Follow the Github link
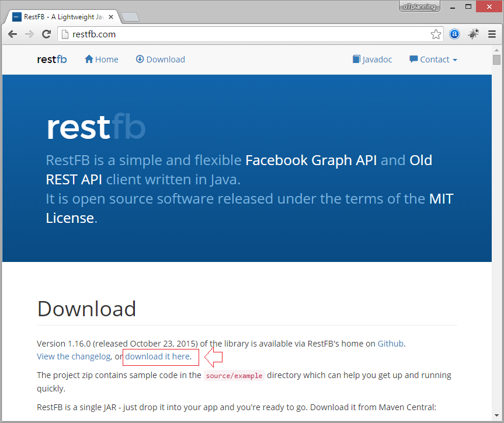The width and height of the screenshot is (504, 423). click(x=390, y=344)
